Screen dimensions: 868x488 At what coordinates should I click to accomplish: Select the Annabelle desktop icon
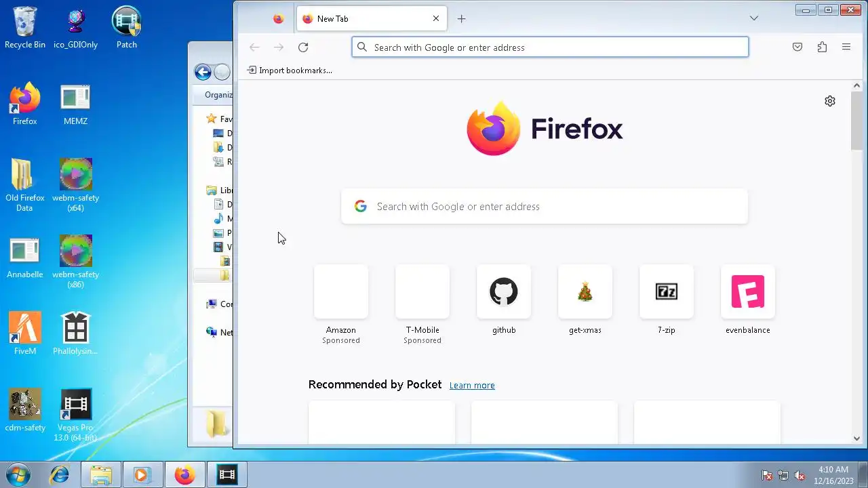pos(25,258)
